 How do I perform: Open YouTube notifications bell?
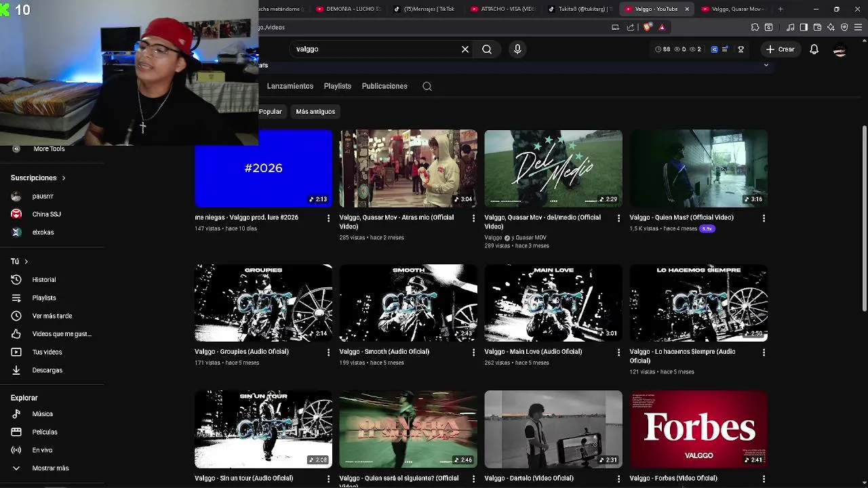tap(814, 49)
